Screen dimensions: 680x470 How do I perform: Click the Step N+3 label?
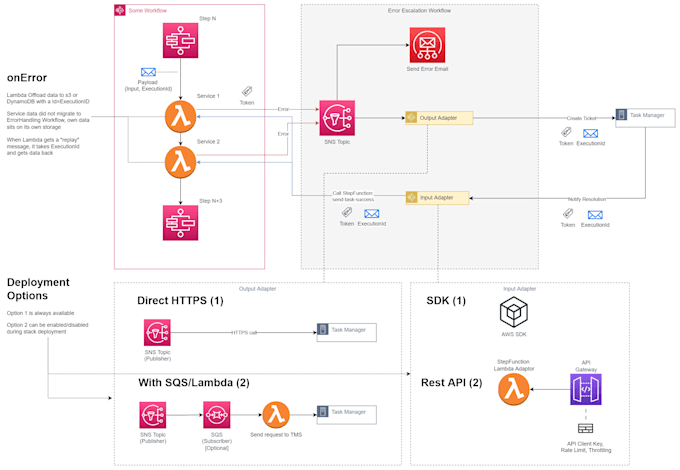[211, 201]
